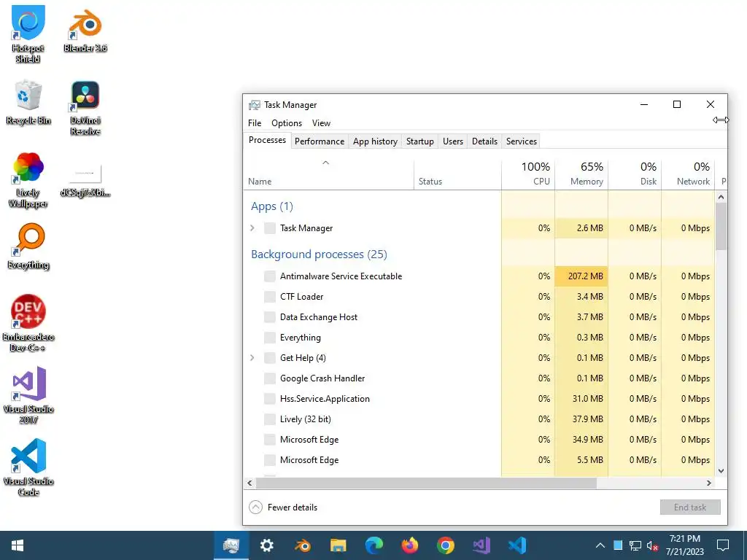Launch Blender from the taskbar
The image size is (747, 560).
pyautogui.click(x=303, y=545)
